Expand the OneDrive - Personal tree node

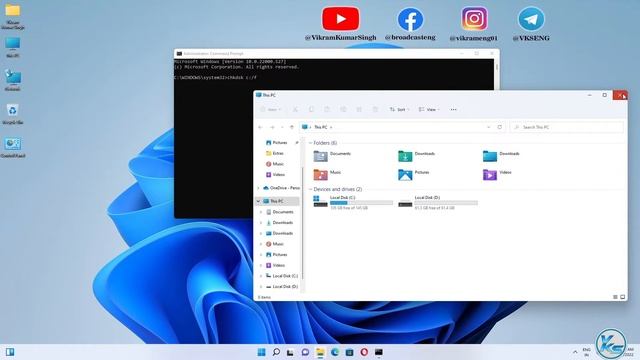pyautogui.click(x=258, y=188)
